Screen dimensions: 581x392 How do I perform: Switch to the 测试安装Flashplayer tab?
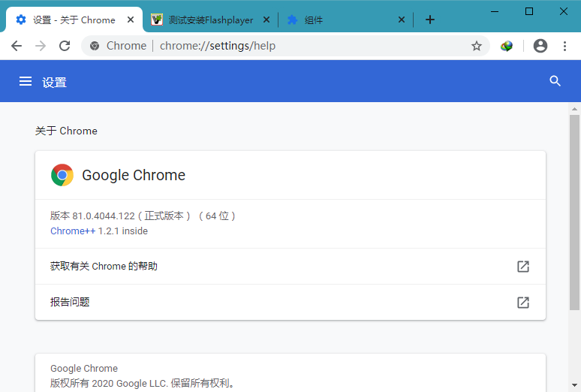coord(210,20)
